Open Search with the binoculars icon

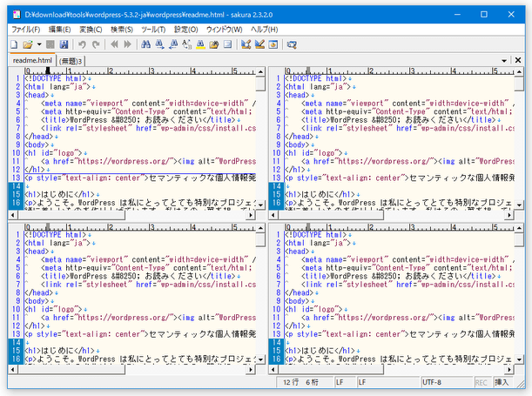tap(146, 44)
